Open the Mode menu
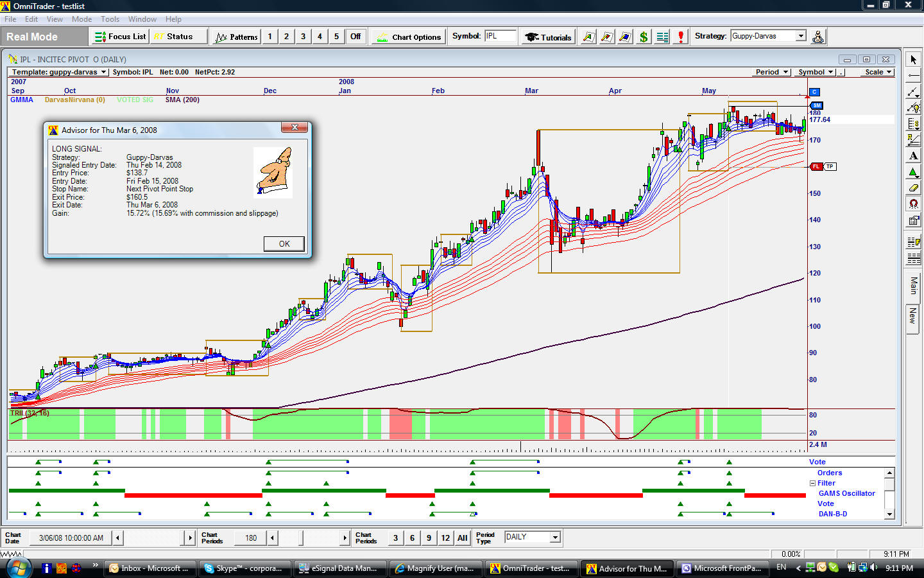Viewport: 924px width, 578px height. [x=81, y=19]
